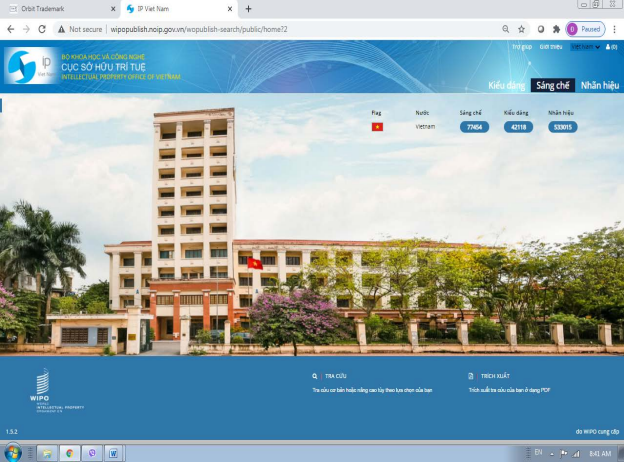Click the Giới thiệu link

(x=550, y=47)
